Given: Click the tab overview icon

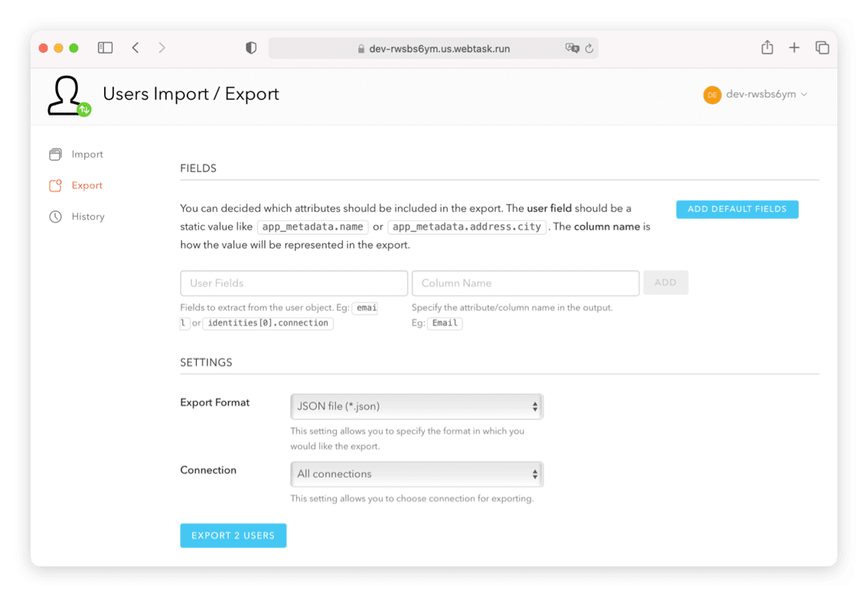Looking at the screenshot, I should coord(823,47).
